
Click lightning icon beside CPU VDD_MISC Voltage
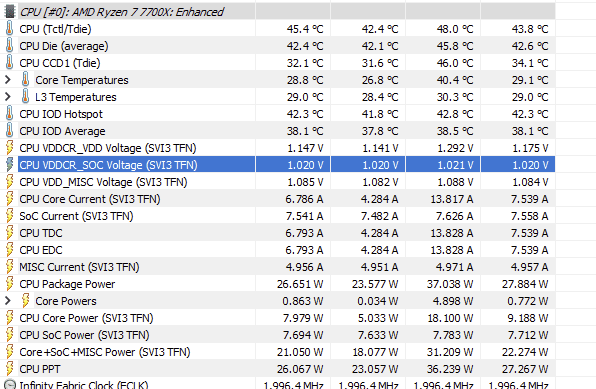(x=10, y=182)
